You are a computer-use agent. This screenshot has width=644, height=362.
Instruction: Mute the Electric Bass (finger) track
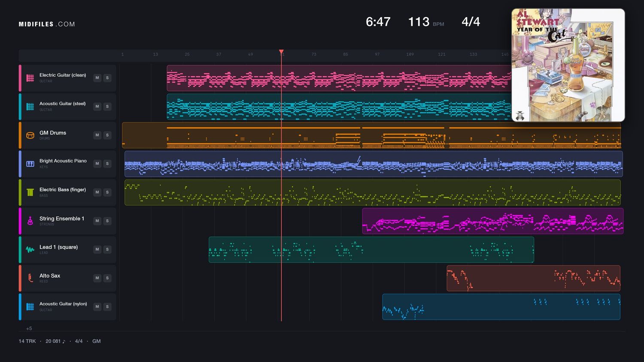pyautogui.click(x=97, y=192)
